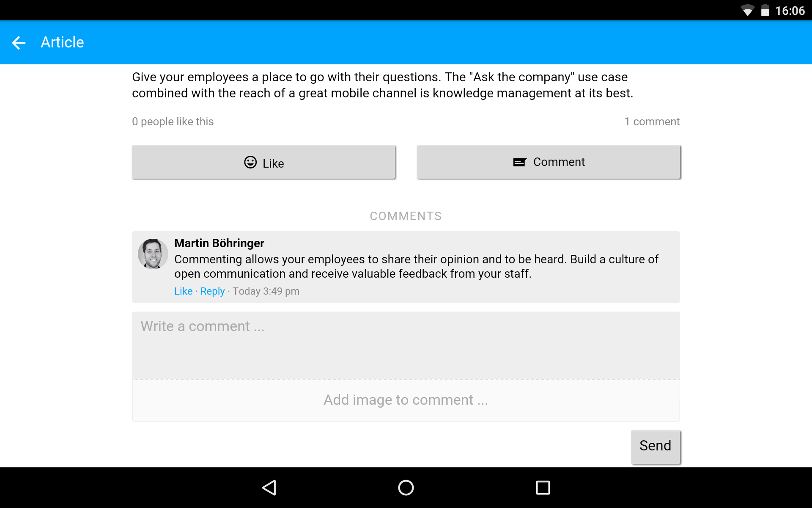
Task: Tap Add image to comment area
Action: 406,400
